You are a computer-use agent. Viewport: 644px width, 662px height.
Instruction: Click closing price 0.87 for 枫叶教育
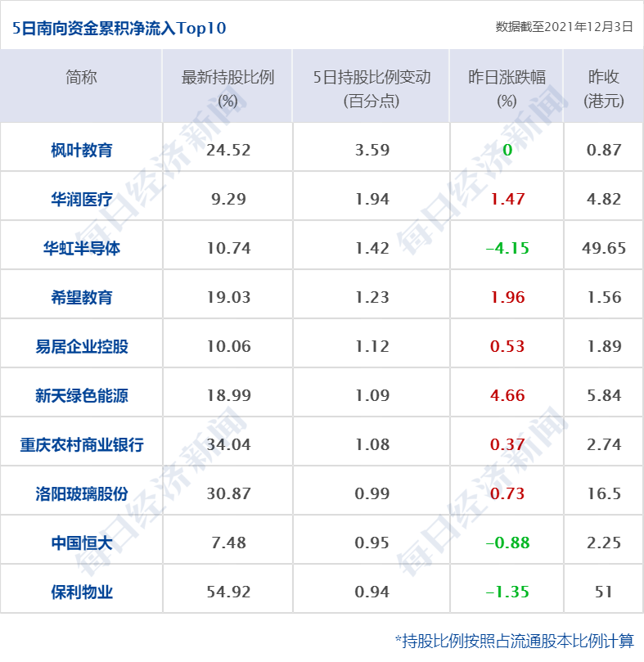coord(604,150)
